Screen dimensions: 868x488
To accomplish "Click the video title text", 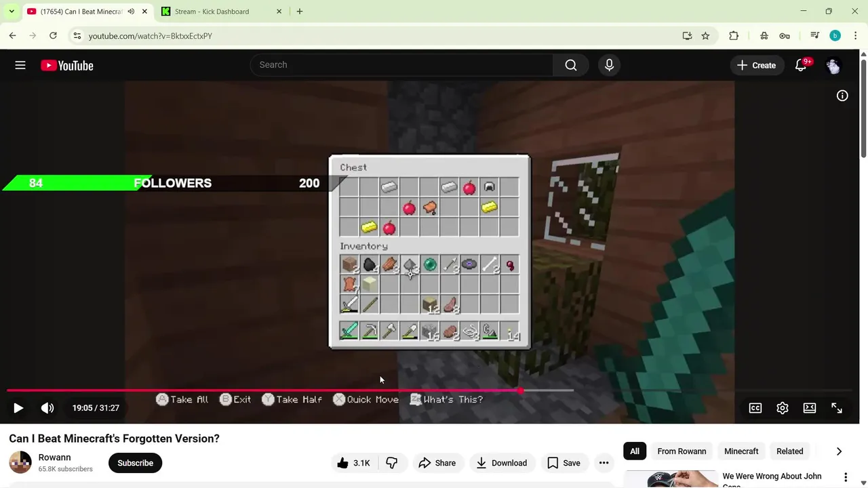I will [114, 439].
